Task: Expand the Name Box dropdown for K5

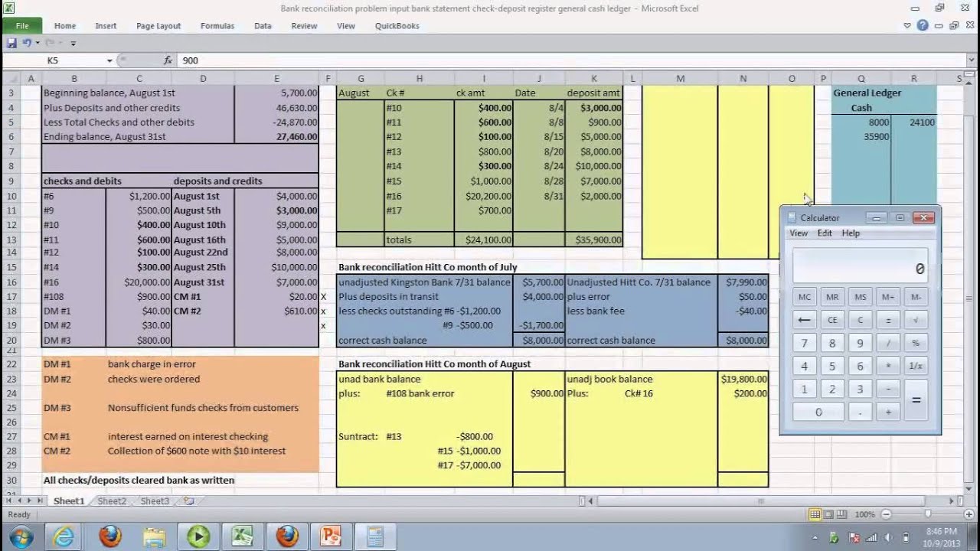Action: point(109,60)
